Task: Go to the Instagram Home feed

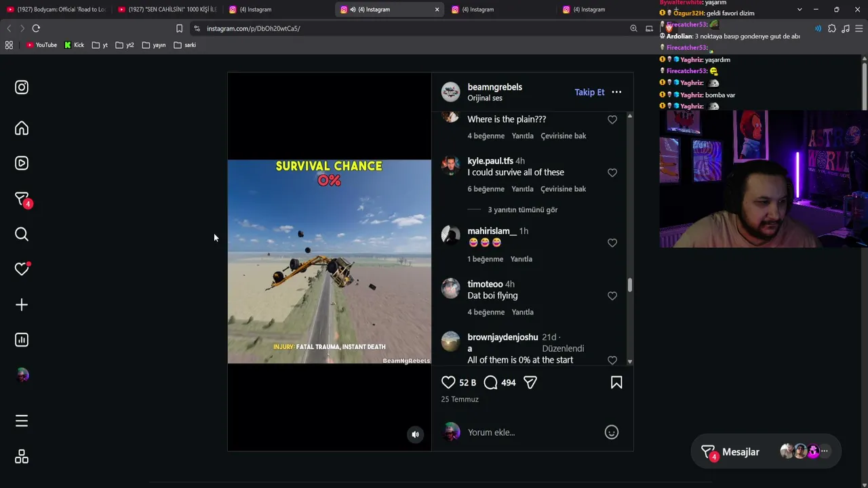Action: point(22,128)
